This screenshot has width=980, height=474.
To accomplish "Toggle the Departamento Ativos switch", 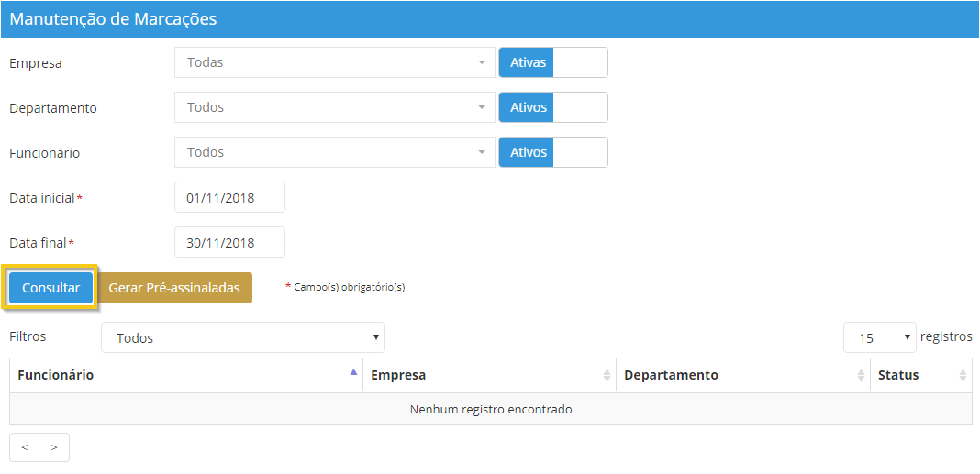I will coord(552,107).
